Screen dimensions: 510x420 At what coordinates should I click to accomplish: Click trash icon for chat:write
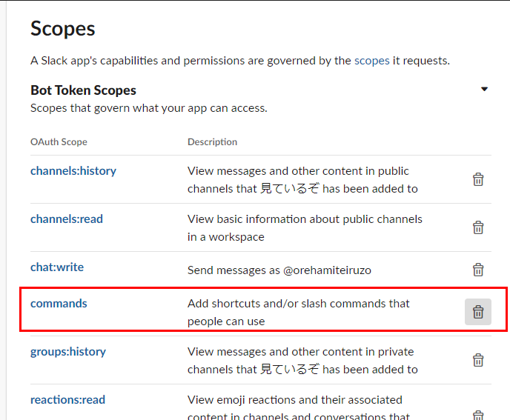pyautogui.click(x=478, y=270)
